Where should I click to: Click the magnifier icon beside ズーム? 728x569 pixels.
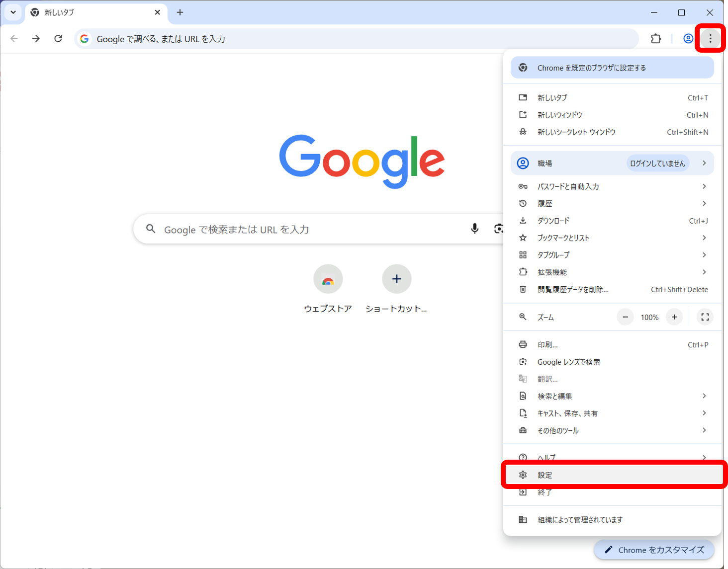pos(523,317)
